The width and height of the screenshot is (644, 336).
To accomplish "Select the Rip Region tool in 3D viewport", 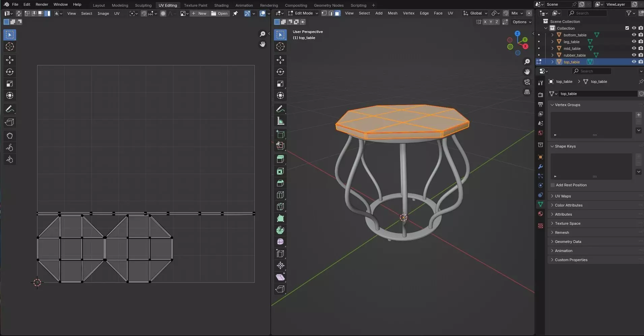I will click(280, 289).
